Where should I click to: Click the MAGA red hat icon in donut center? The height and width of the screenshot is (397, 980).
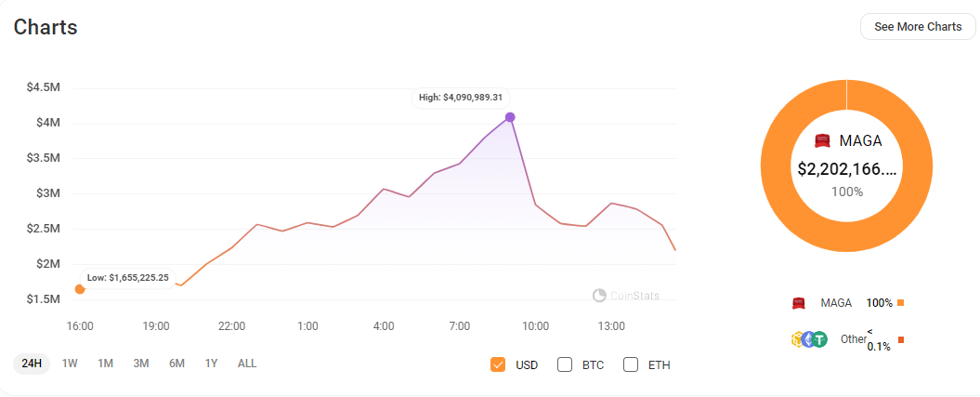click(x=821, y=141)
